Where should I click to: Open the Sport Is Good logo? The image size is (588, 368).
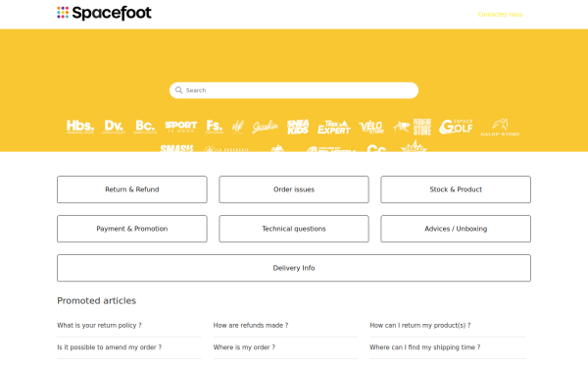pos(180,127)
